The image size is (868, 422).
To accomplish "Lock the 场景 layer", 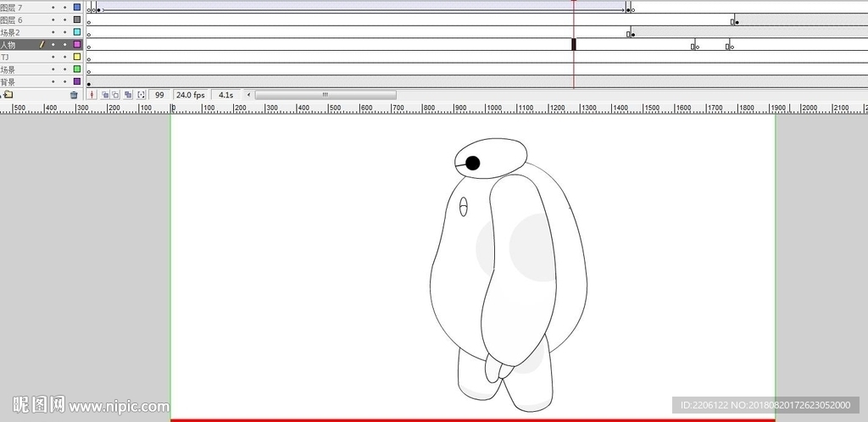I will (64, 69).
